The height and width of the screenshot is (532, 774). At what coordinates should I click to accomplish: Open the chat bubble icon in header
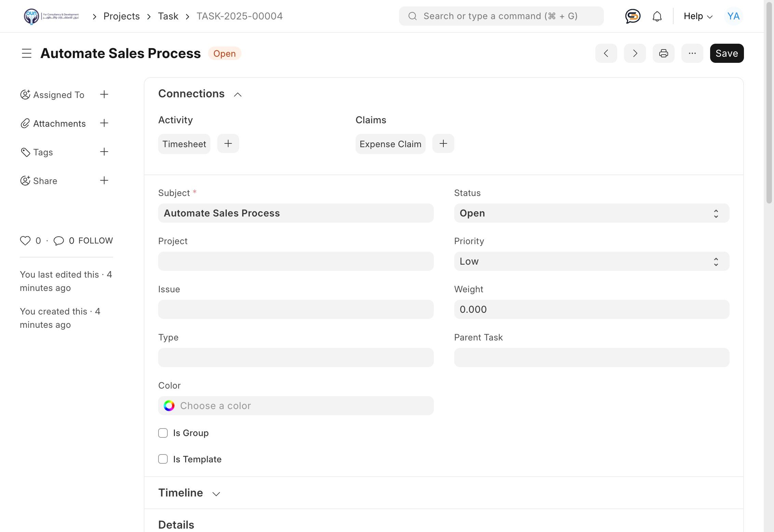pyautogui.click(x=633, y=16)
